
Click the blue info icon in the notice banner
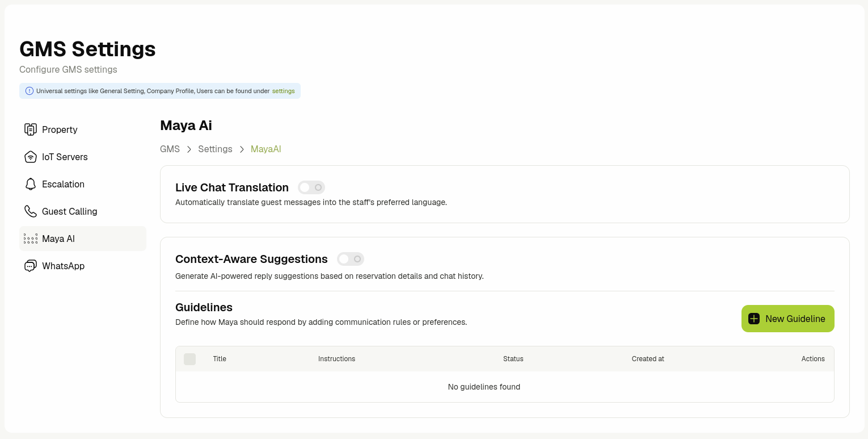pyautogui.click(x=30, y=91)
